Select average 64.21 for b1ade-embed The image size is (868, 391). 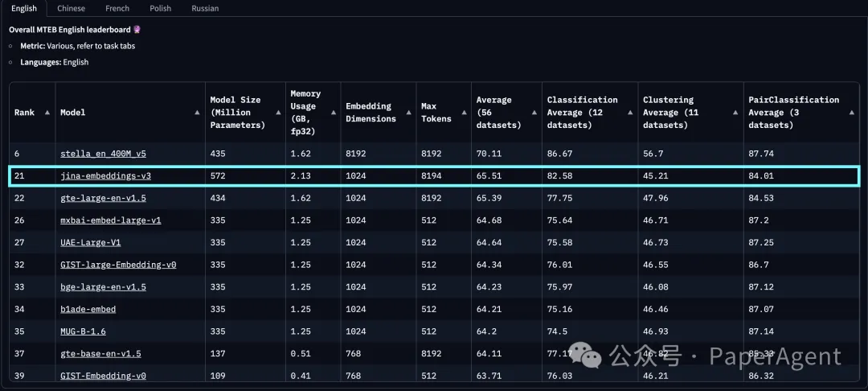click(x=506, y=309)
